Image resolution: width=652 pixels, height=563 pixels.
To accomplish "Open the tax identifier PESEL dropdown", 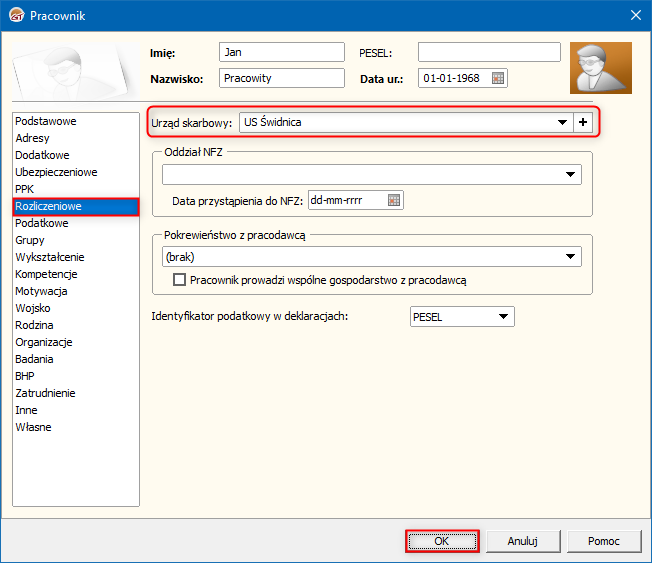I will coord(504,316).
